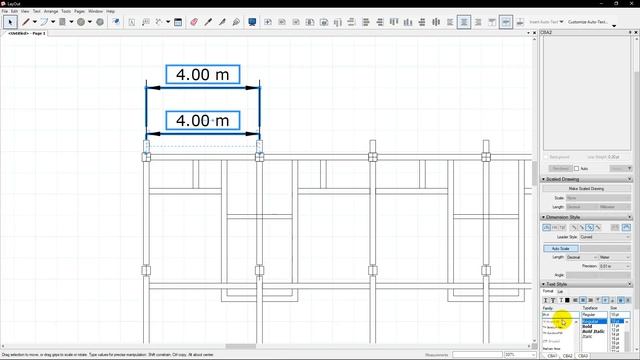Click the black text color swatch

pos(567,300)
